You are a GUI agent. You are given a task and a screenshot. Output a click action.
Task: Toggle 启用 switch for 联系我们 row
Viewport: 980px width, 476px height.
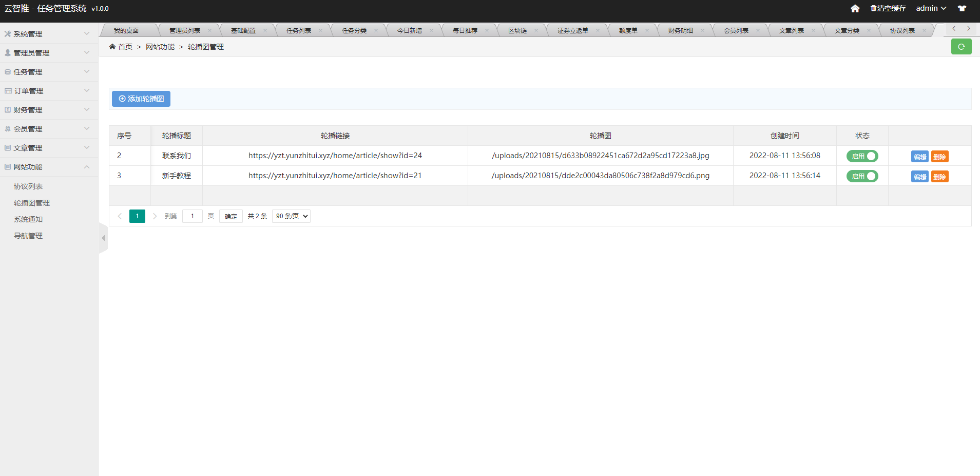[x=862, y=156]
